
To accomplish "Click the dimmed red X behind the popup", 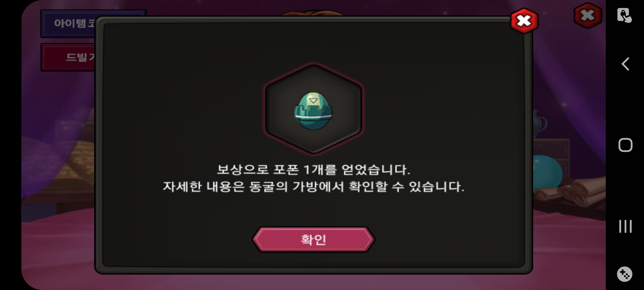I will 588,16.
